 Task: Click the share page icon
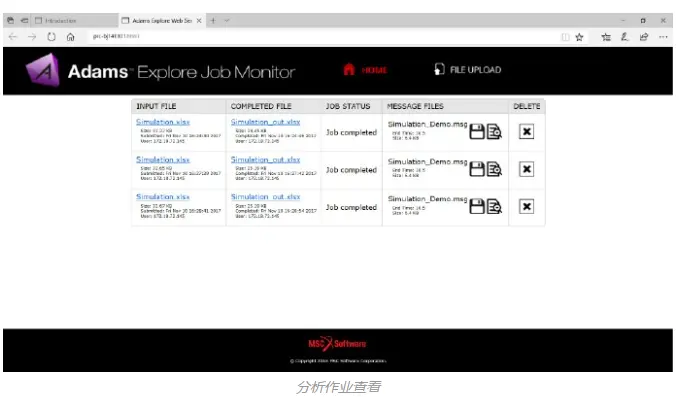click(x=644, y=37)
